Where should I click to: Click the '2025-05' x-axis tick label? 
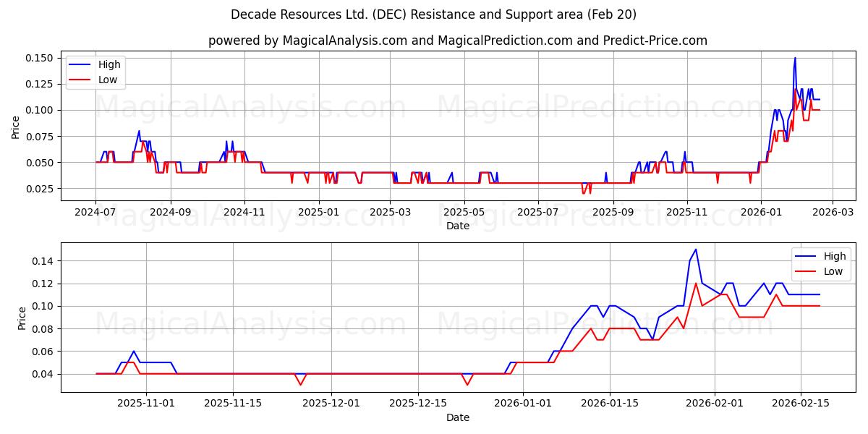point(464,212)
